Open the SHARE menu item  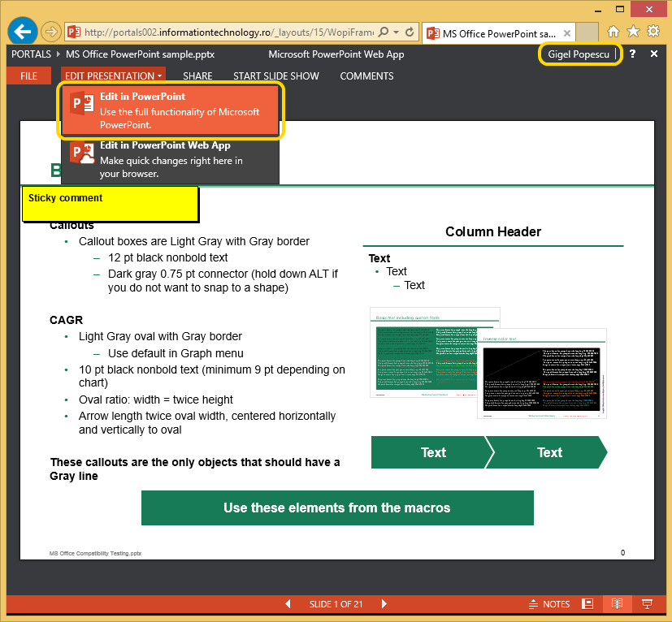[197, 76]
